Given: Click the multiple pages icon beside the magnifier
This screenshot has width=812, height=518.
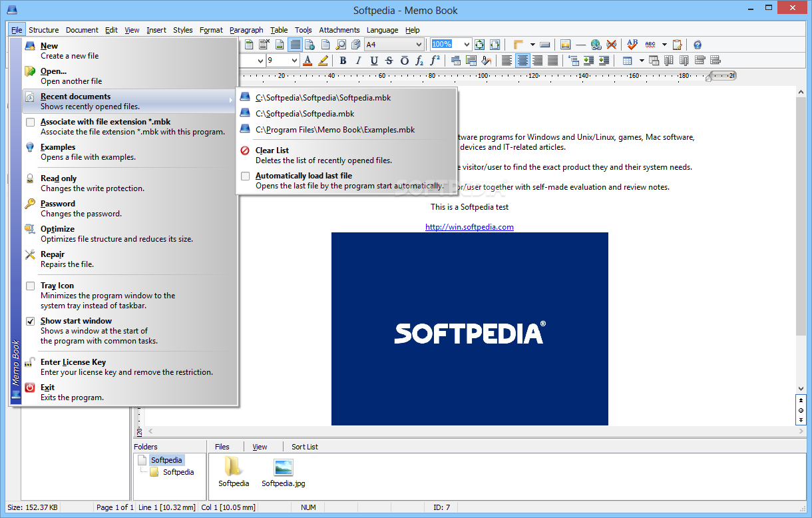Looking at the screenshot, I should [356, 45].
